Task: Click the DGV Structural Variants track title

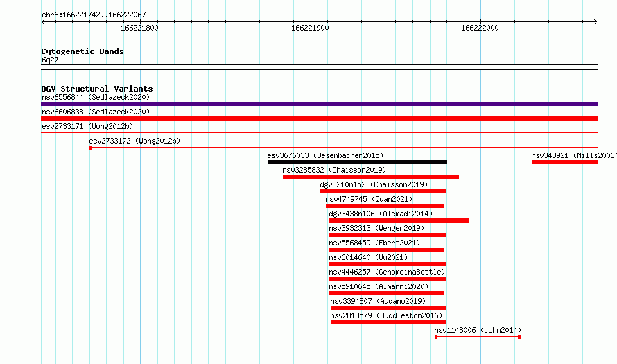Action: tap(97, 89)
